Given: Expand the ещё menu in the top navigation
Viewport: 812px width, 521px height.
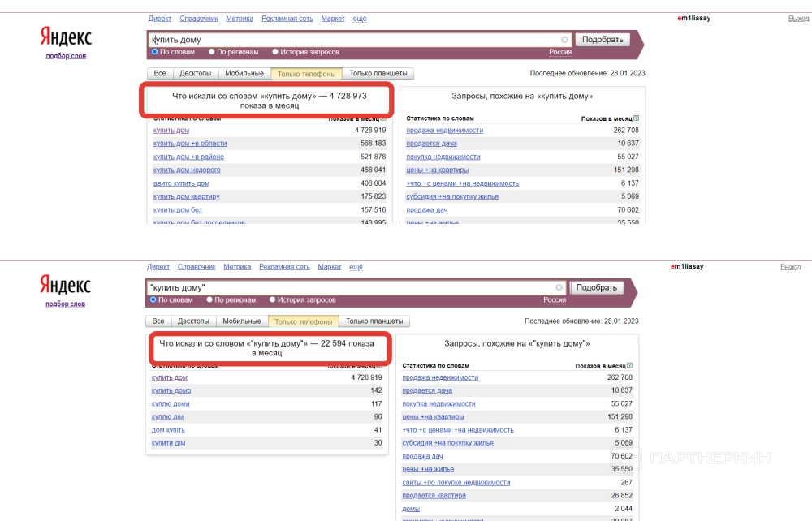Looking at the screenshot, I should click(359, 19).
